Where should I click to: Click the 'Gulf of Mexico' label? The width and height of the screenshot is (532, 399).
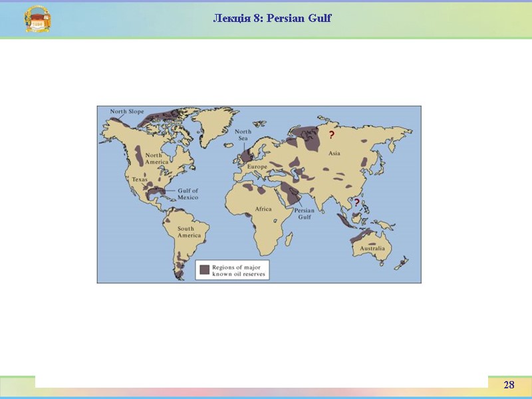pos(188,194)
